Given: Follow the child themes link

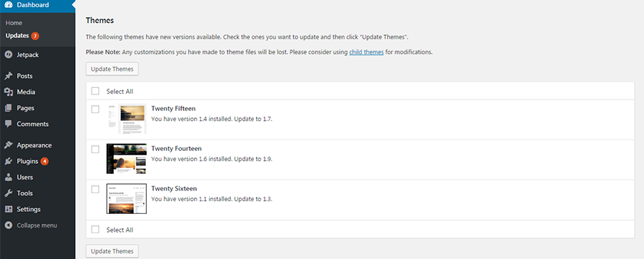Looking at the screenshot, I should (x=366, y=52).
